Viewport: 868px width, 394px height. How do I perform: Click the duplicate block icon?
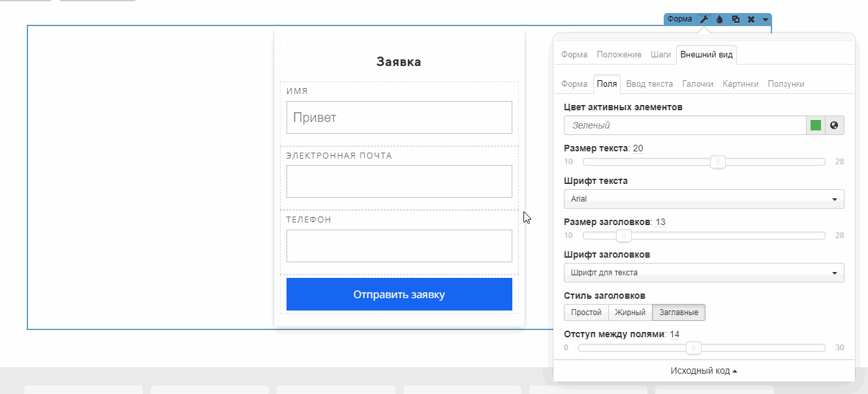[736, 20]
